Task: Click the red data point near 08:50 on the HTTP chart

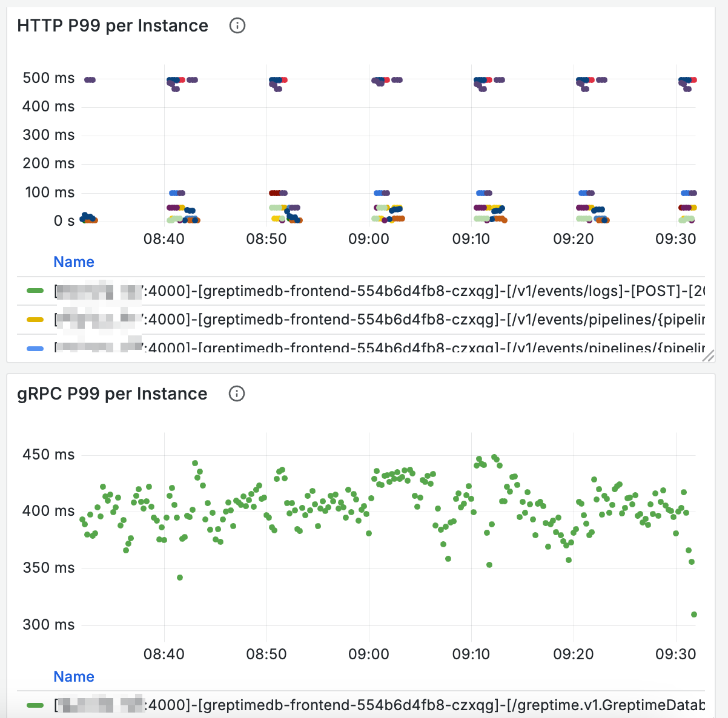Action: (285, 79)
